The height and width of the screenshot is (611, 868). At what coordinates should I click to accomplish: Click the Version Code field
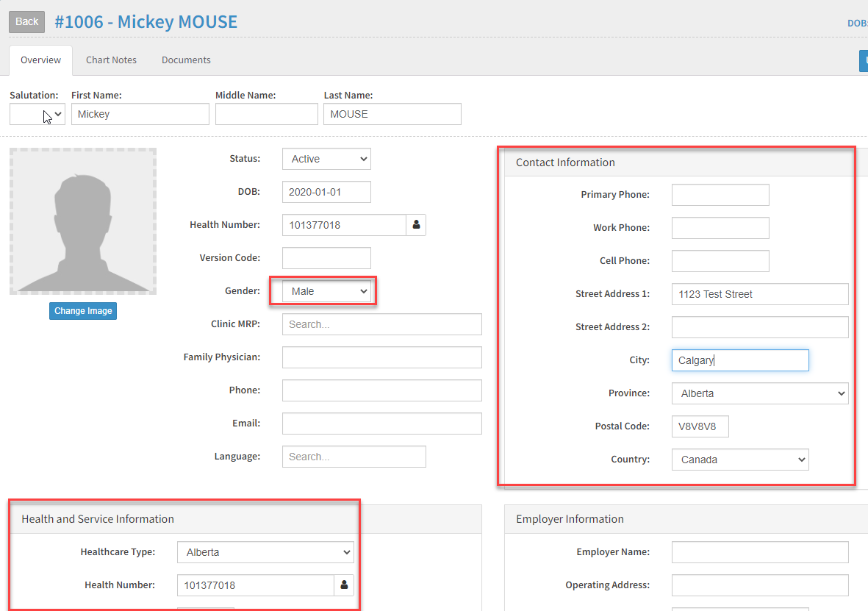[x=326, y=258]
